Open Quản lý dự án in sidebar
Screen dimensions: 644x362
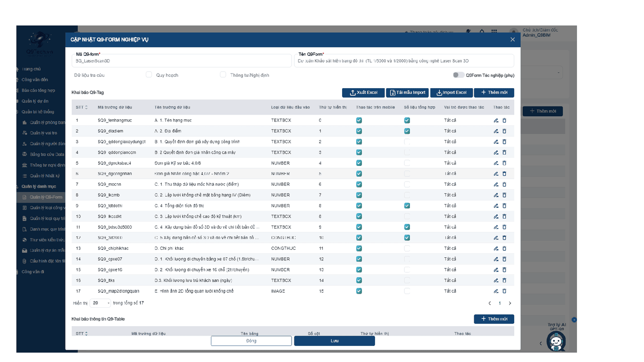pyautogui.click(x=35, y=101)
